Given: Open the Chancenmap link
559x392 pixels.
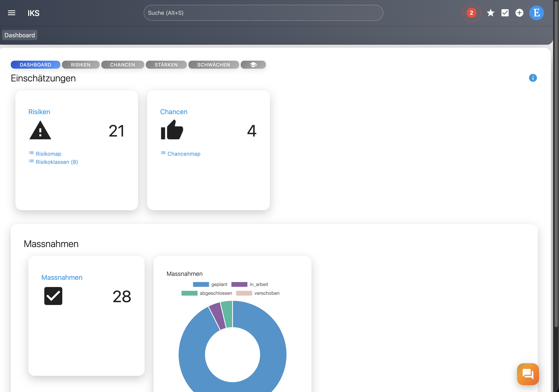Looking at the screenshot, I should click(184, 154).
